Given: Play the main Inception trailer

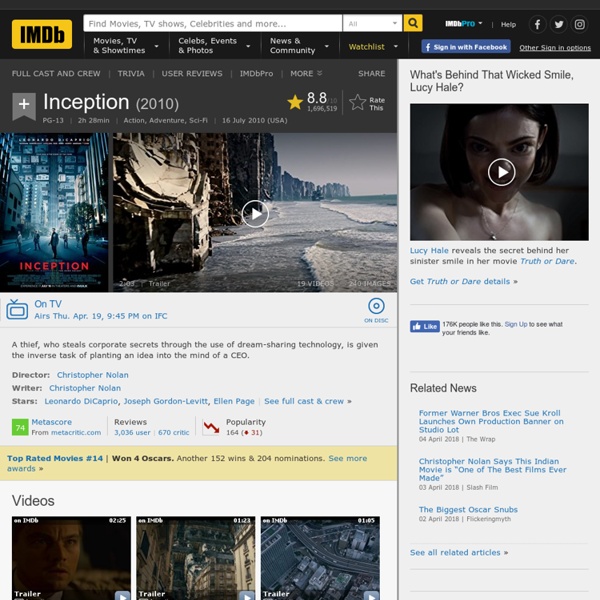Looking at the screenshot, I should 255,214.
